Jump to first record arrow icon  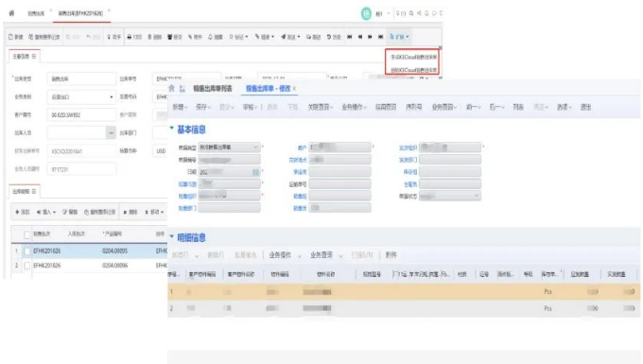pyautogui.click(x=349, y=37)
